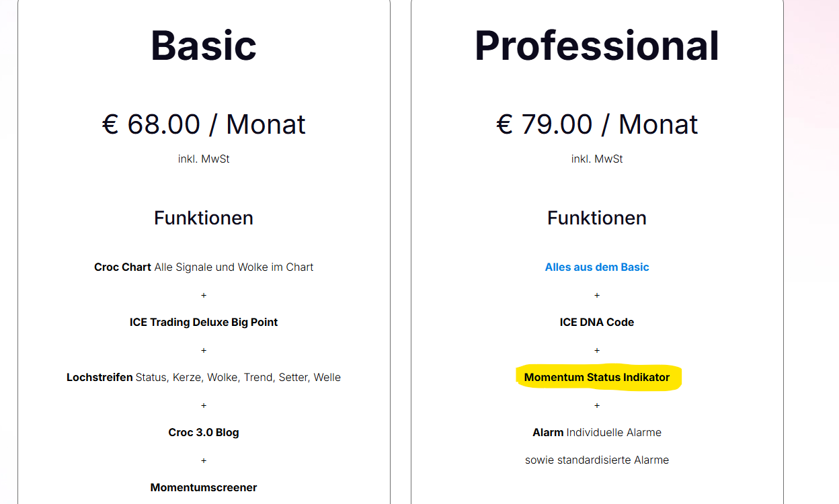This screenshot has height=504, width=839.
Task: Click the Basic plan heading
Action: 204,46
